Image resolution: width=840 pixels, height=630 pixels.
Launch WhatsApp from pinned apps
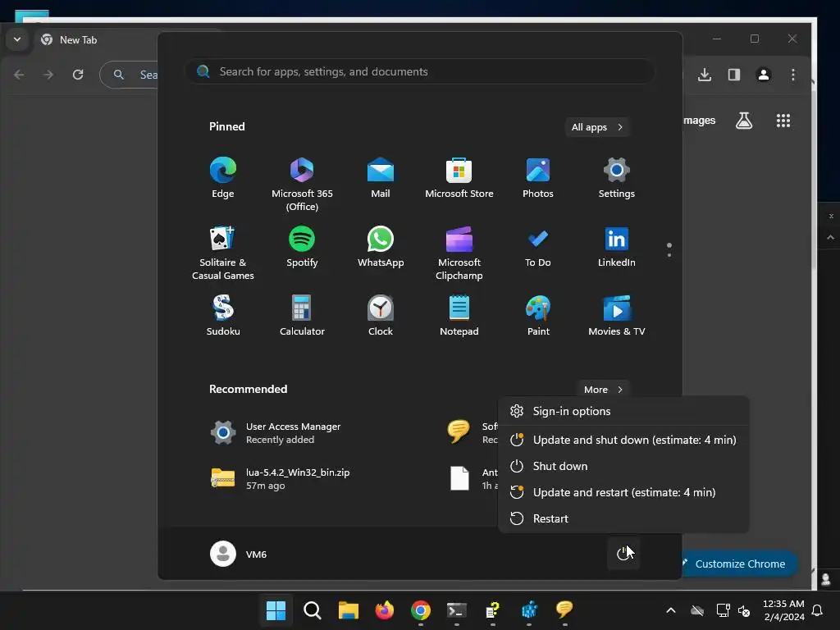pyautogui.click(x=381, y=247)
